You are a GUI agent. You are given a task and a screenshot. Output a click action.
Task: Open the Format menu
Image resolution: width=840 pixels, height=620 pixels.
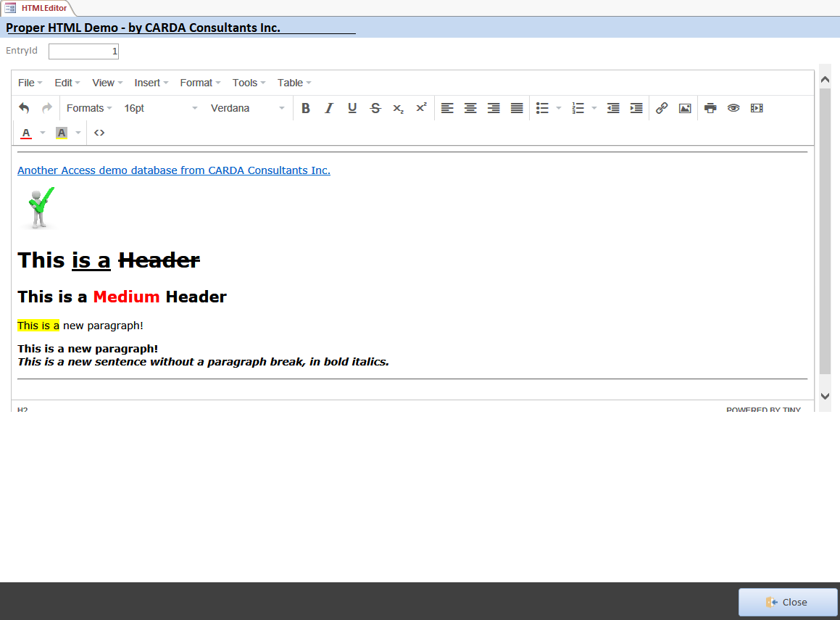click(x=200, y=83)
